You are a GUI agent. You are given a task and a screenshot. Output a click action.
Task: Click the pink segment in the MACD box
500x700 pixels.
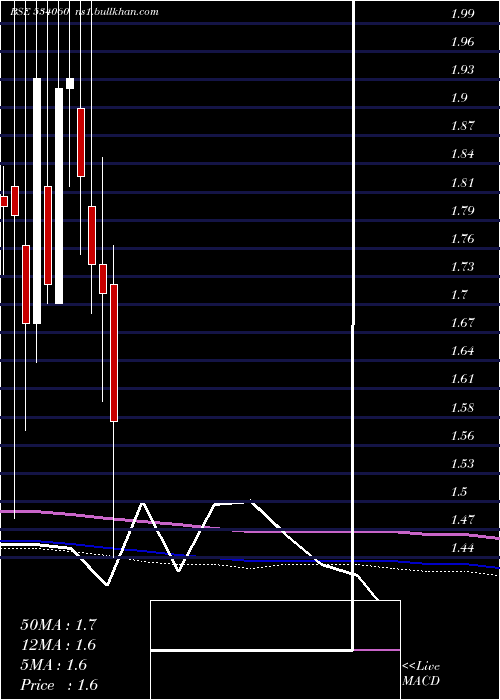click(377, 650)
